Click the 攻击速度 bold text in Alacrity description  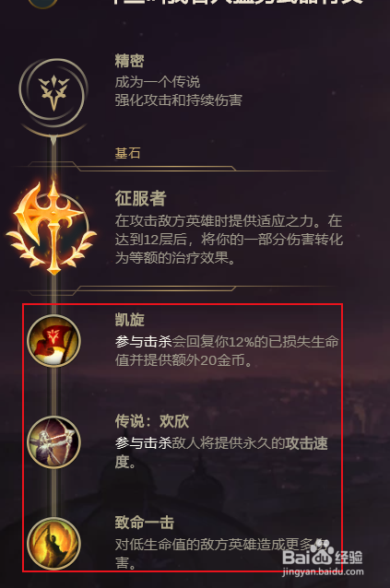coord(221,453)
